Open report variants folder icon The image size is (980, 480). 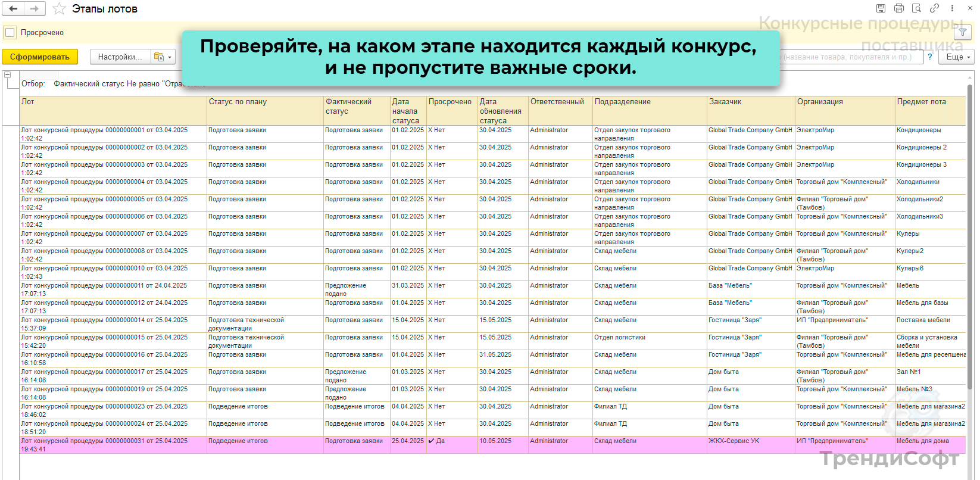point(159,57)
